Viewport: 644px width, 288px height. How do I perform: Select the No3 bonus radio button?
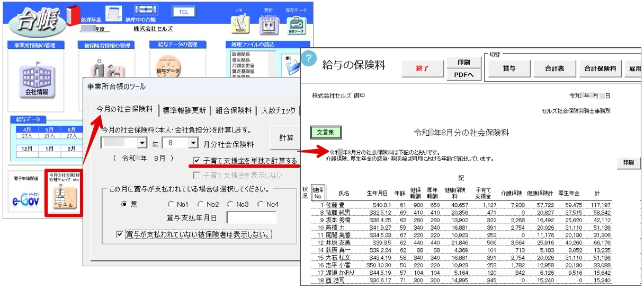(x=230, y=204)
